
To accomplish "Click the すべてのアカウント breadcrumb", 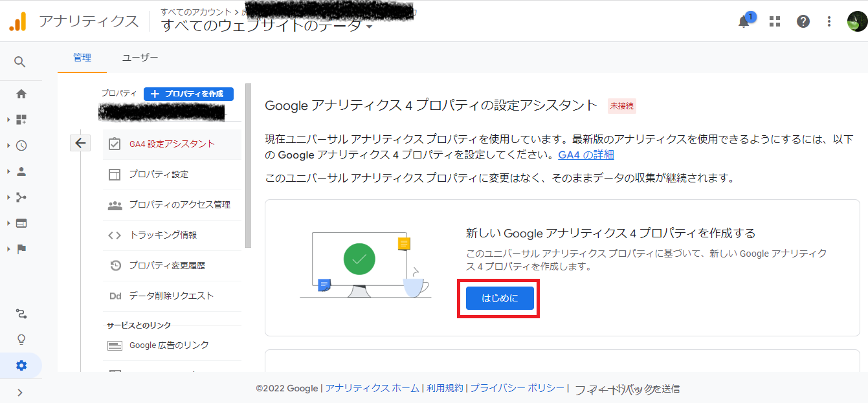I will coord(197,12).
